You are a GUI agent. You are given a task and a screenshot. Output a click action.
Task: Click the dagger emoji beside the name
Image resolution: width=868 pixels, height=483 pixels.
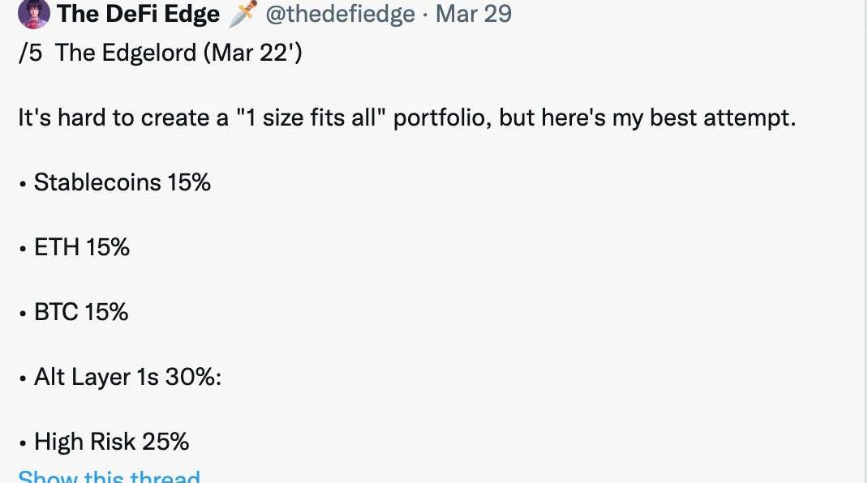click(x=243, y=13)
